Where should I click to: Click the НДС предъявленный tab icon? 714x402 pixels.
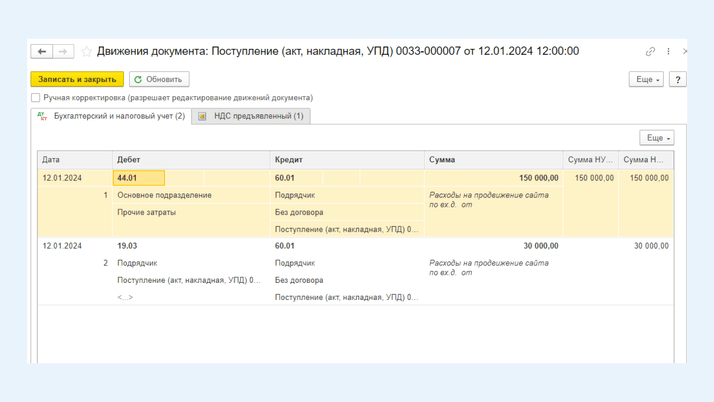click(x=202, y=117)
